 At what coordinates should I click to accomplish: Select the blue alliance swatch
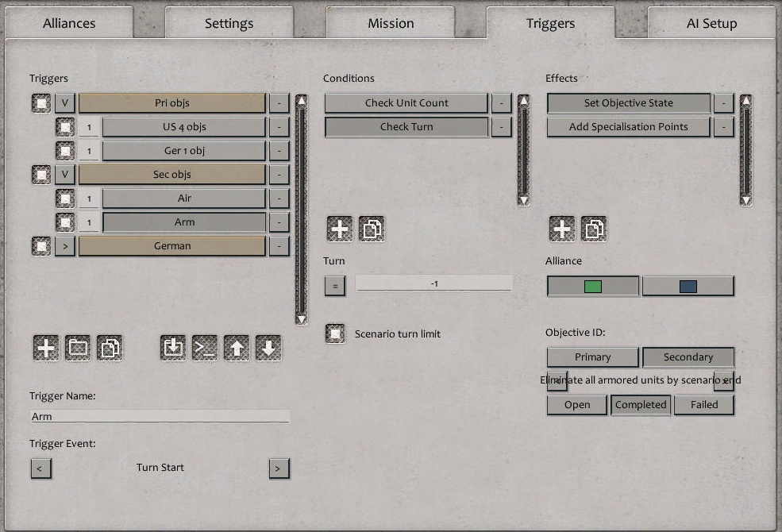(x=688, y=286)
